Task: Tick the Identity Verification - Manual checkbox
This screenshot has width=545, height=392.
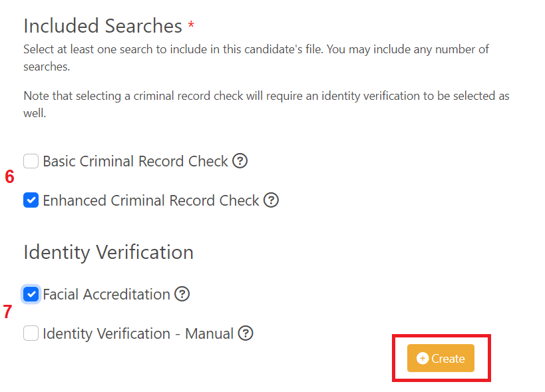Action: (31, 333)
